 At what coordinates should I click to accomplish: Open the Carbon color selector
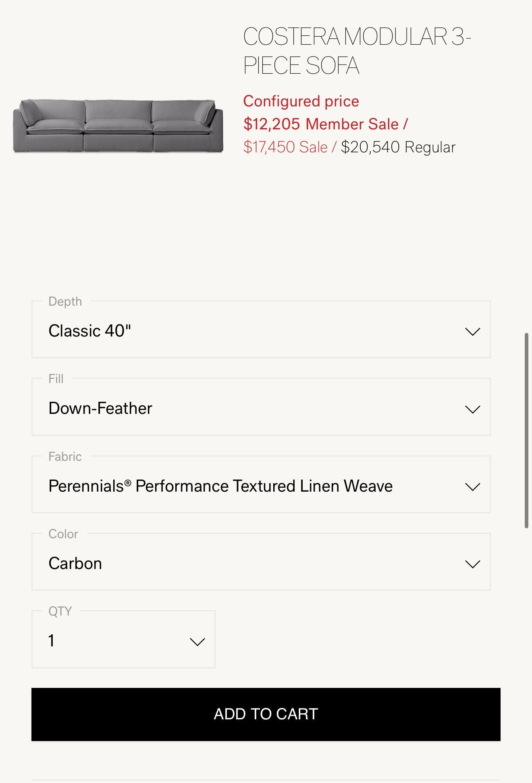[x=75, y=563]
